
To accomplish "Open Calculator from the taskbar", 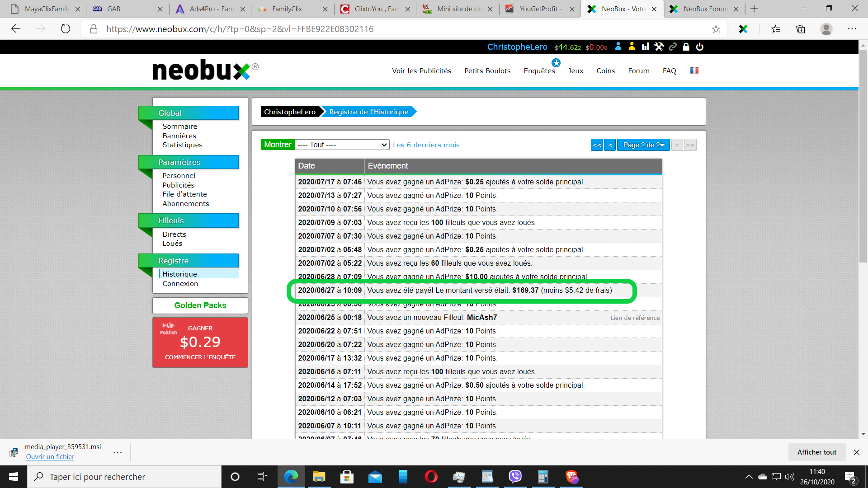I will click(543, 477).
